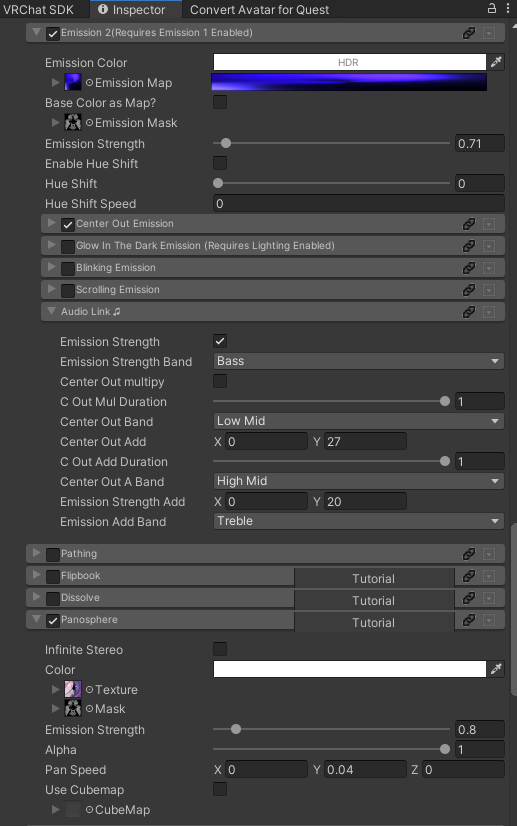Screen dimensions: 517x826
Task: Select the Emission Map texture thumbnail
Action: pos(73,83)
